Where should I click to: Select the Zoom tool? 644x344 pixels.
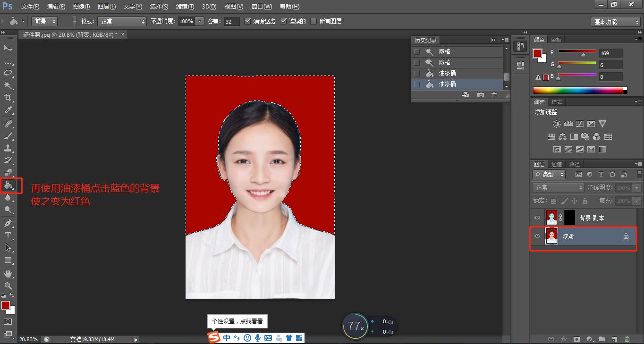coord(8,285)
